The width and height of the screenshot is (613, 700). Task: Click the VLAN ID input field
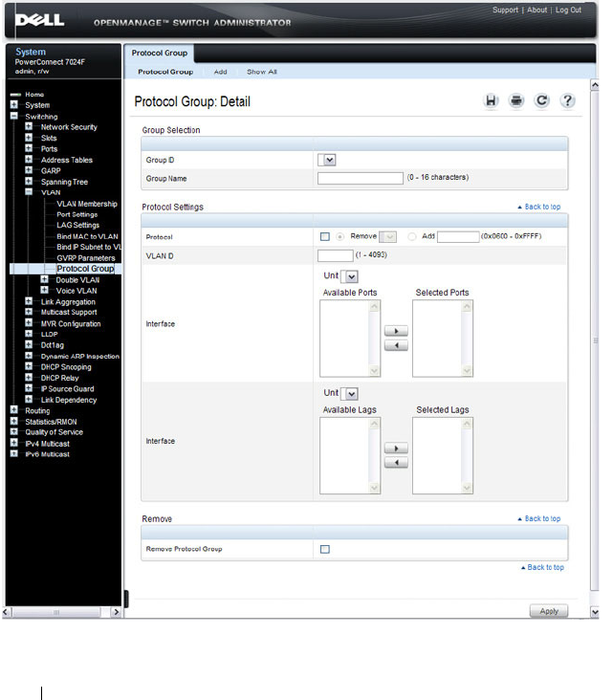click(x=336, y=255)
